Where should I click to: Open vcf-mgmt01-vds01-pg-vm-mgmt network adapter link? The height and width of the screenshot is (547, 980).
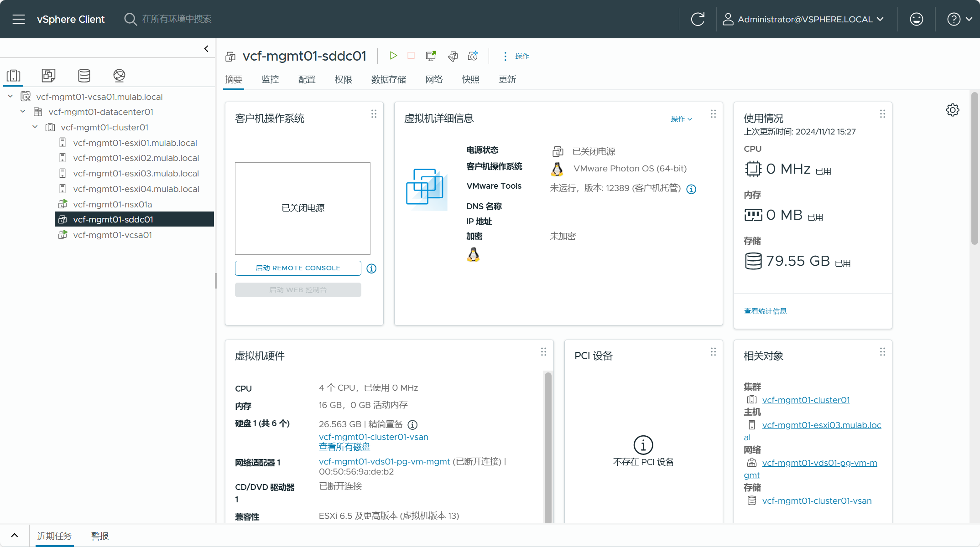click(384, 461)
